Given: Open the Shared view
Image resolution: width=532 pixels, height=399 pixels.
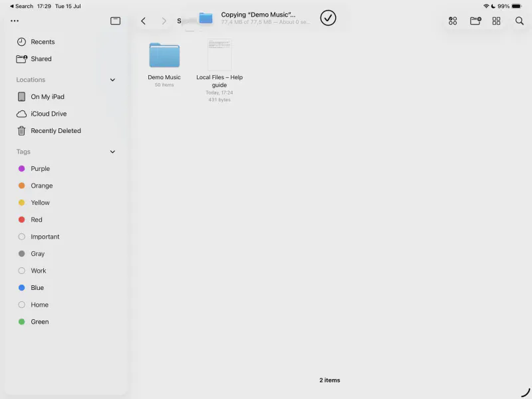Looking at the screenshot, I should [41, 59].
